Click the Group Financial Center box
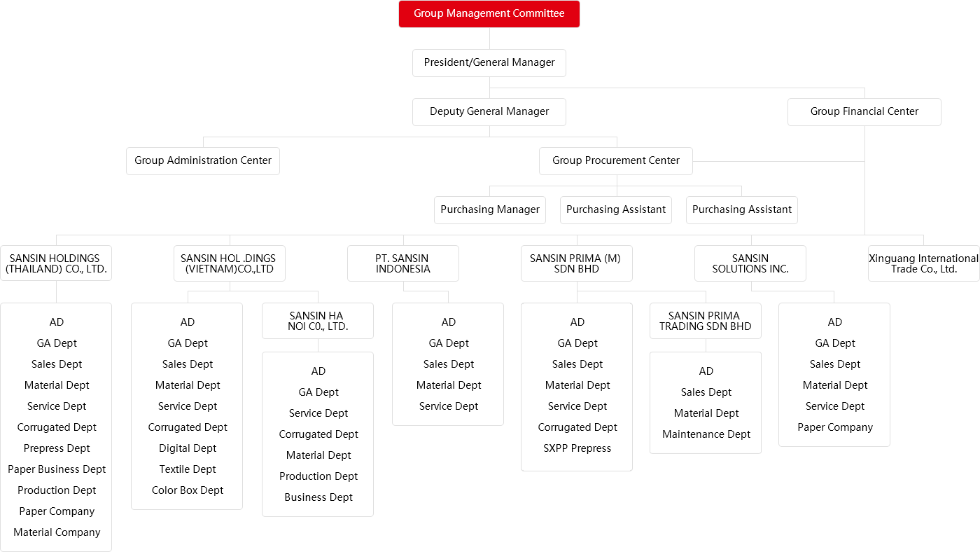 pyautogui.click(x=864, y=111)
